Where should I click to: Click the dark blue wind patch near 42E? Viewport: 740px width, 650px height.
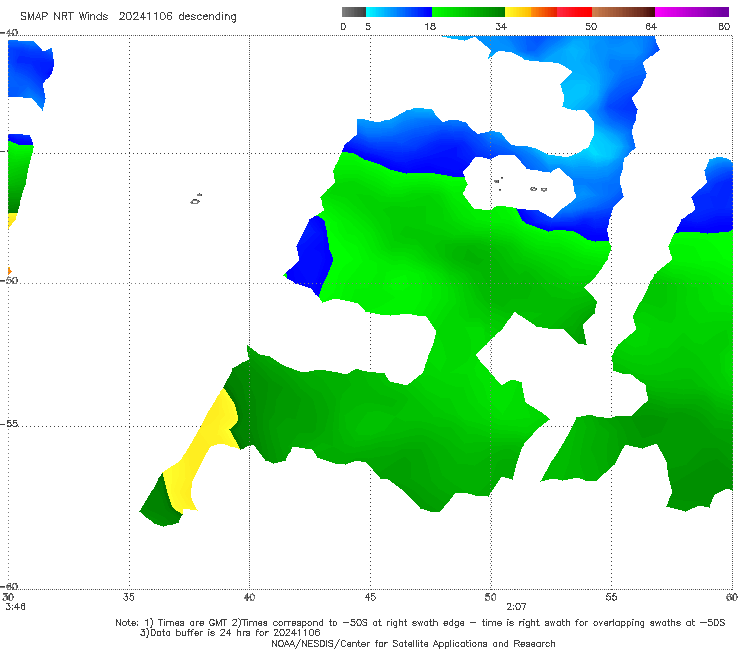tap(309, 257)
